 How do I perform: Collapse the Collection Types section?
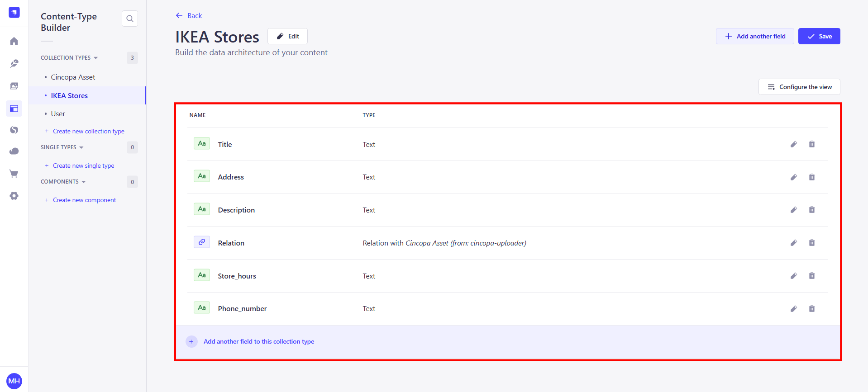[x=69, y=58]
